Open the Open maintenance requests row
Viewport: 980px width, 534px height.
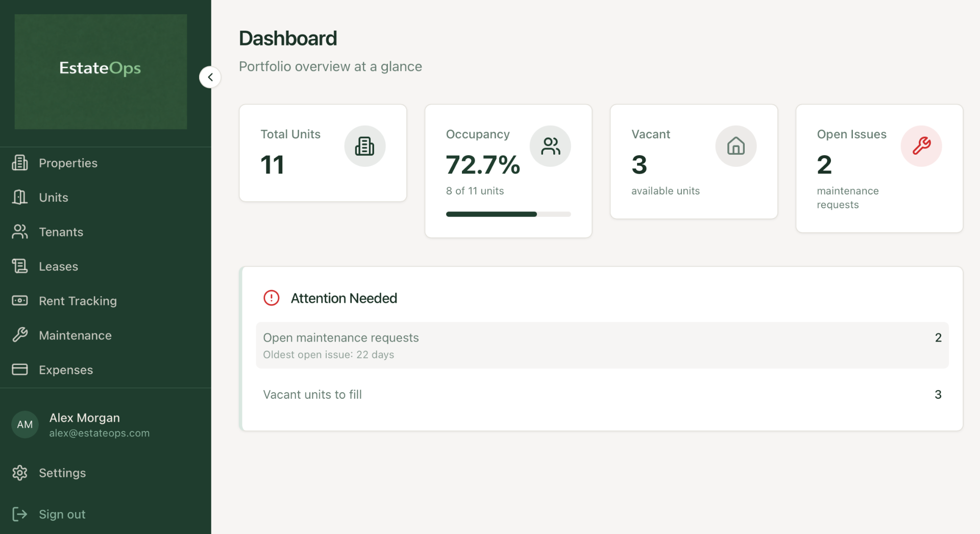pyautogui.click(x=602, y=345)
